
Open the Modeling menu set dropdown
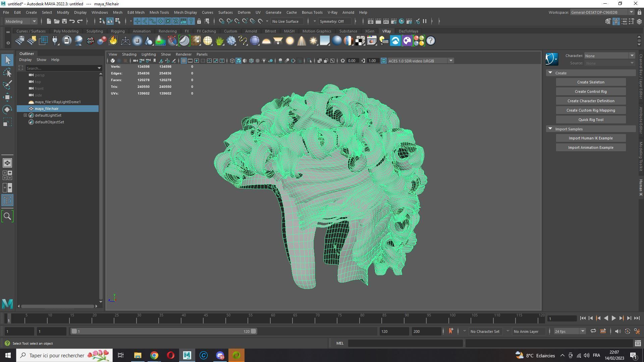[x=21, y=21]
